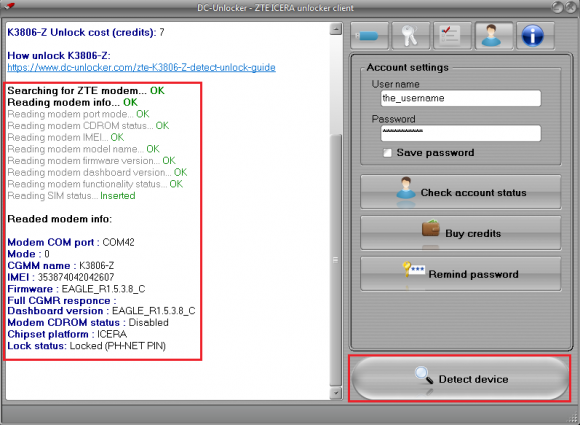This screenshot has height=425, width=580.
Task: Click the wallet icon on Buy credits
Action: (431, 228)
